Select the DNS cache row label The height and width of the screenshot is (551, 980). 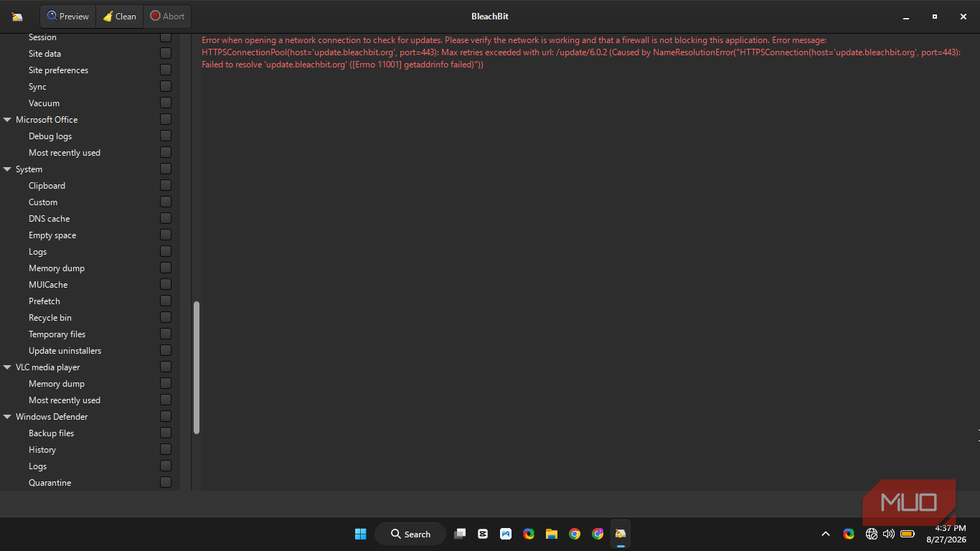49,219
